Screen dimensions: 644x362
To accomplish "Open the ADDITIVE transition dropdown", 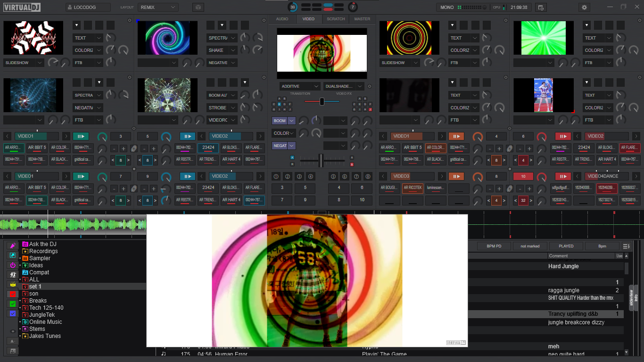I will pos(299,86).
